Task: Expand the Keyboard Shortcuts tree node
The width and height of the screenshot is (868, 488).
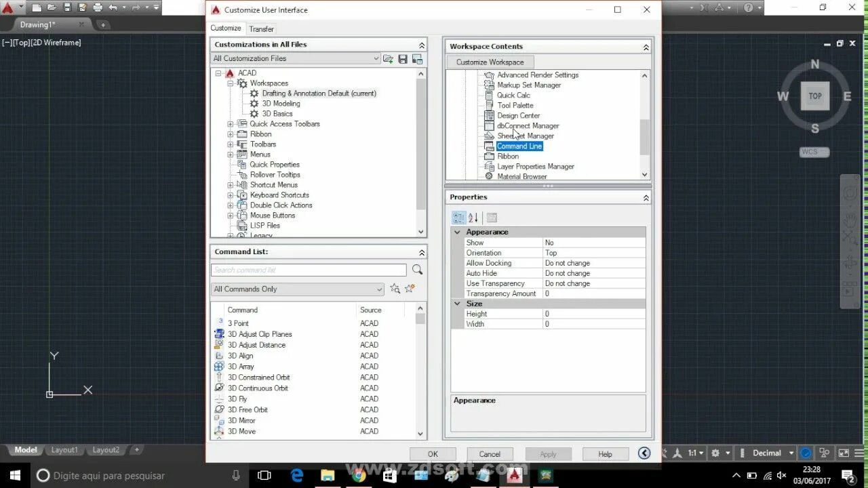Action: [231, 195]
